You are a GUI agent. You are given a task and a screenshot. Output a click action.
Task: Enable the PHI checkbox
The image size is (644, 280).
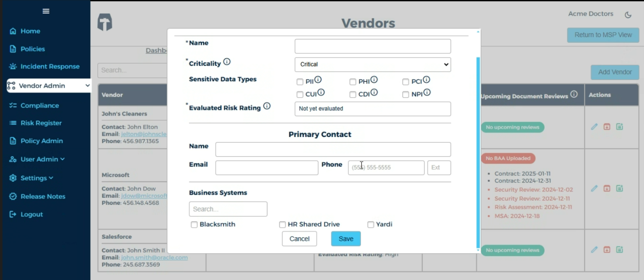pyautogui.click(x=353, y=81)
